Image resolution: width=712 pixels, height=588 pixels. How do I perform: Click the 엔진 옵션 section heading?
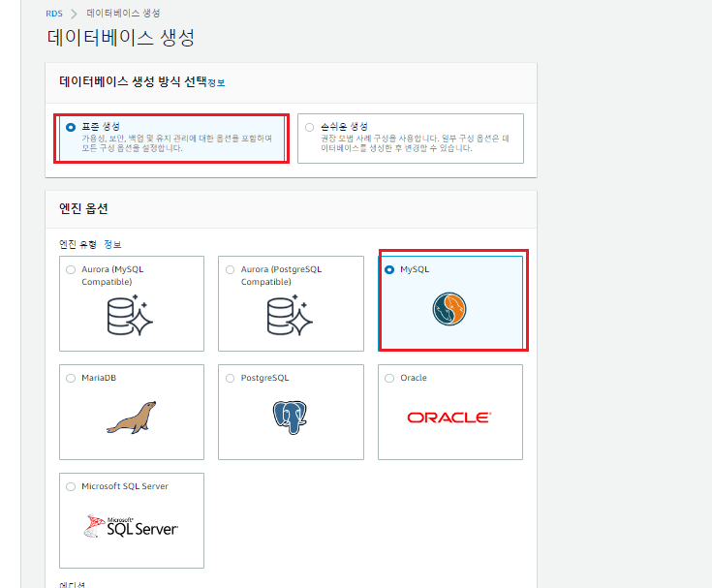(x=83, y=209)
